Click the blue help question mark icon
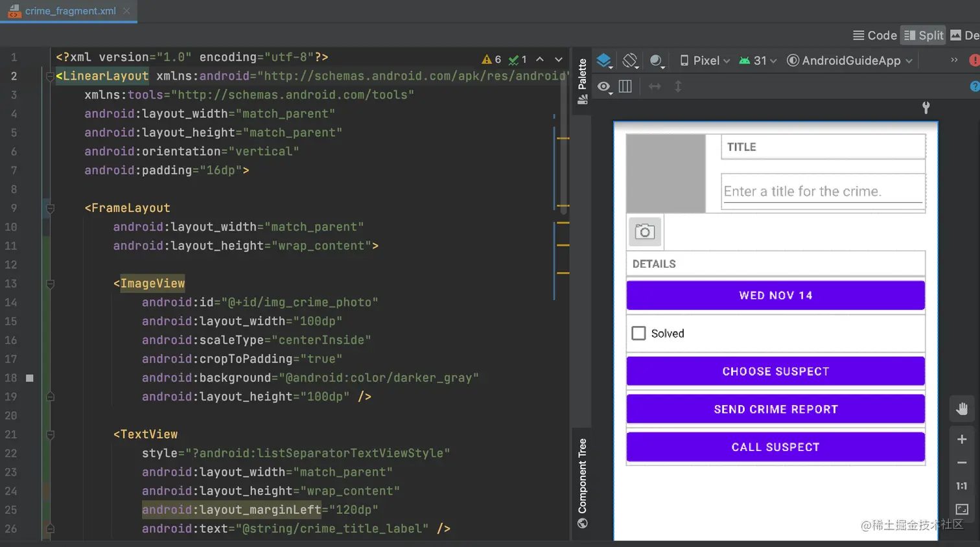This screenshot has height=547, width=980. coord(974,86)
